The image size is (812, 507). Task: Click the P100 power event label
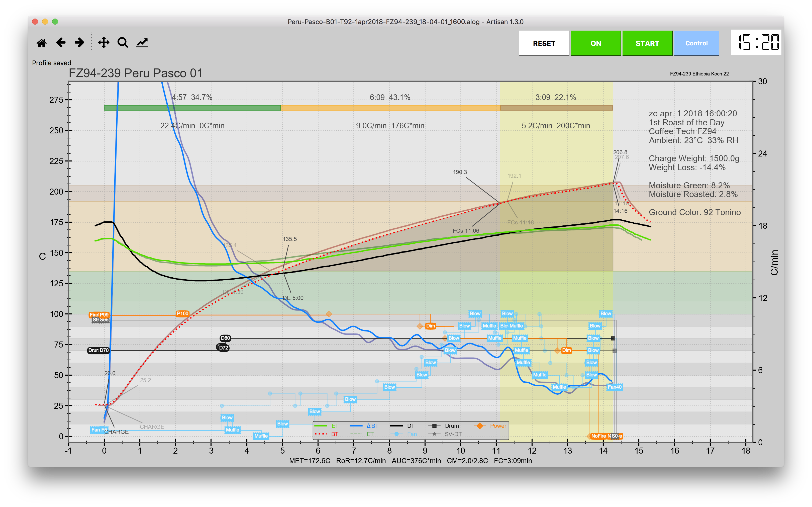point(182,313)
